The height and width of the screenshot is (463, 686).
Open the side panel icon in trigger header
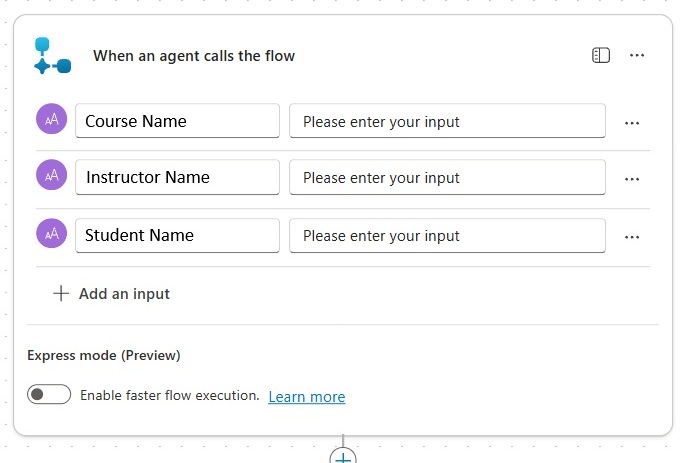pyautogui.click(x=601, y=56)
